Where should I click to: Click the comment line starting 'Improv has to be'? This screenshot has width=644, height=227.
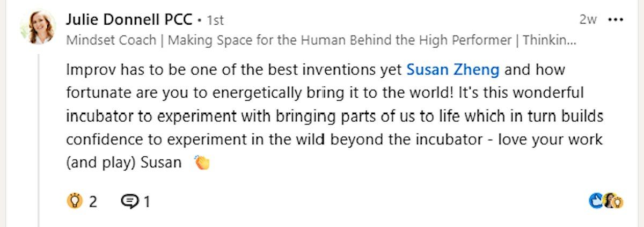click(316, 70)
